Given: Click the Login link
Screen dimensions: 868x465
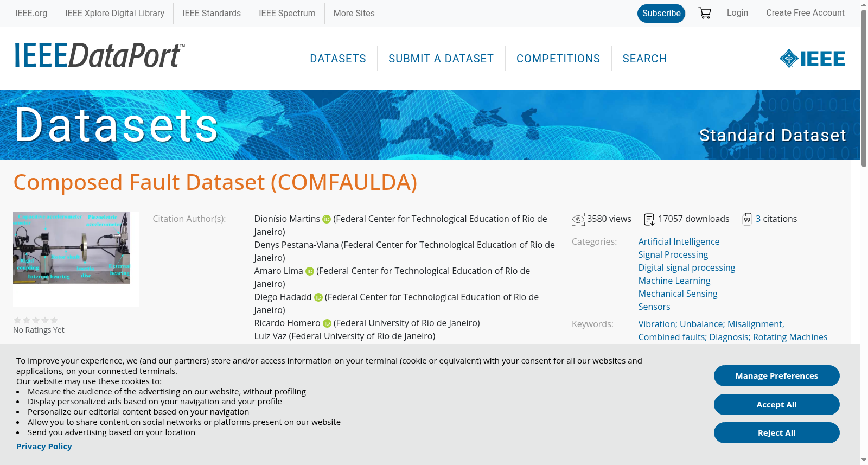Looking at the screenshot, I should (737, 12).
